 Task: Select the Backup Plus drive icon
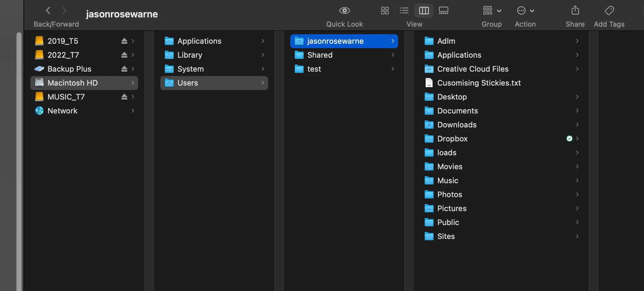click(39, 69)
